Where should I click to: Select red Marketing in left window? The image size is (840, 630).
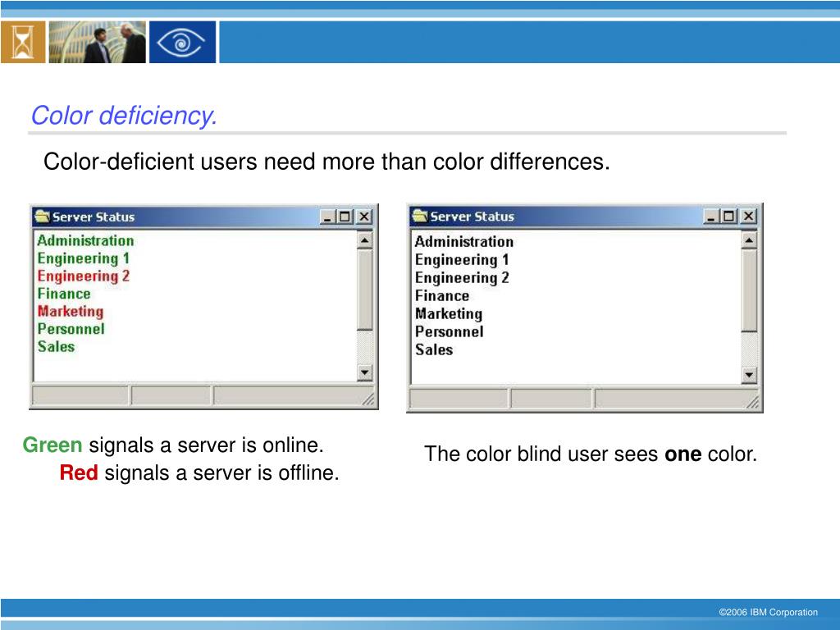pos(71,312)
